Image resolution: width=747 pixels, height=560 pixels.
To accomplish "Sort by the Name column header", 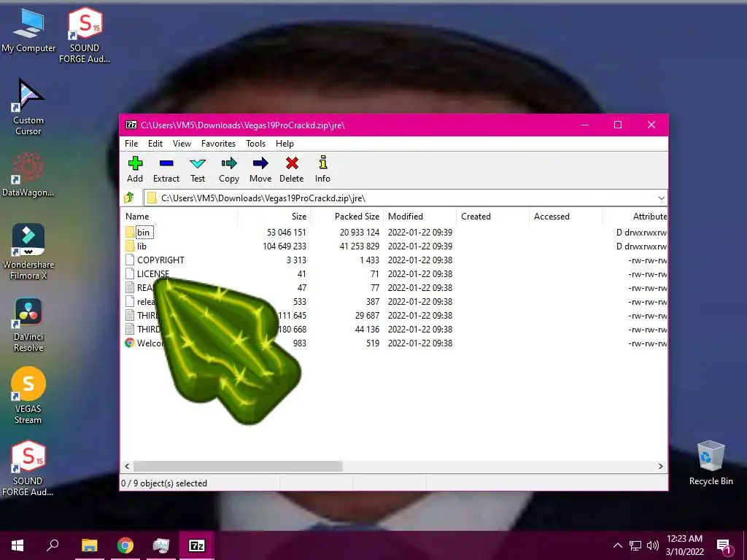I will pyautogui.click(x=179, y=216).
